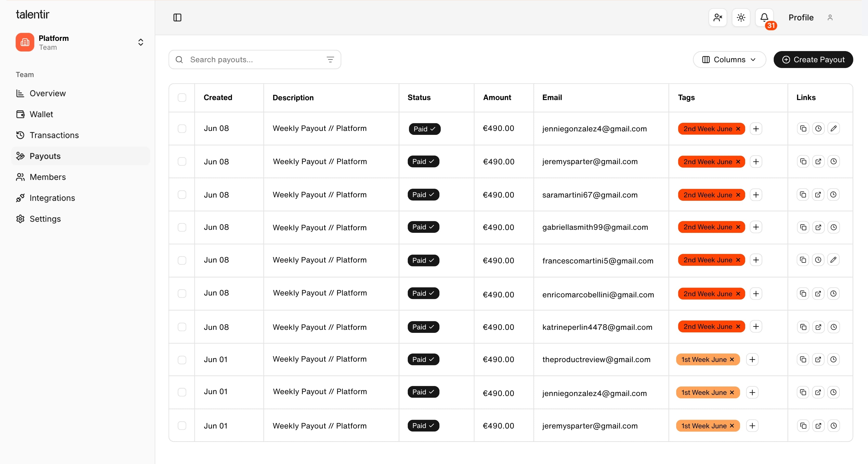Image resolution: width=868 pixels, height=464 pixels.
Task: Copy link for jeremysparter Jun 01 row
Action: (x=803, y=426)
